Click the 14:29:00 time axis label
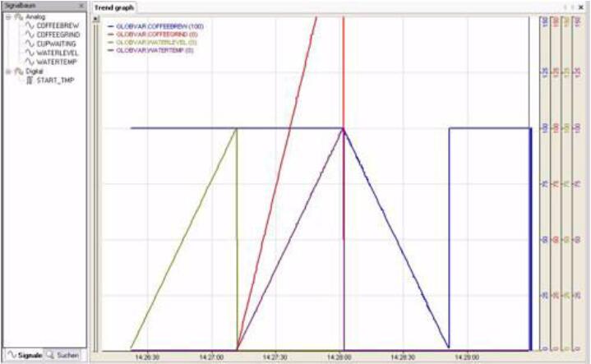The image size is (591, 364). (467, 357)
